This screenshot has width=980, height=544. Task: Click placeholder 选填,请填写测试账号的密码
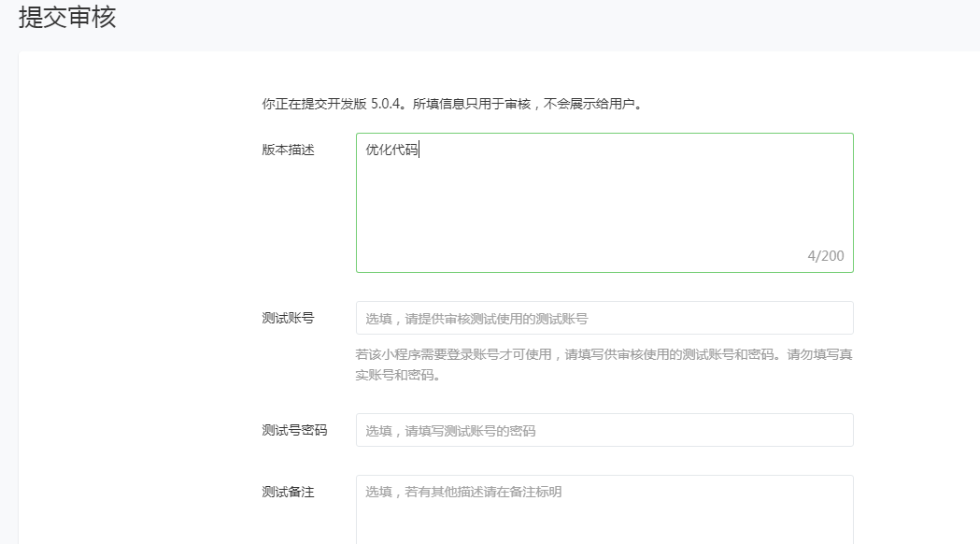click(450, 431)
